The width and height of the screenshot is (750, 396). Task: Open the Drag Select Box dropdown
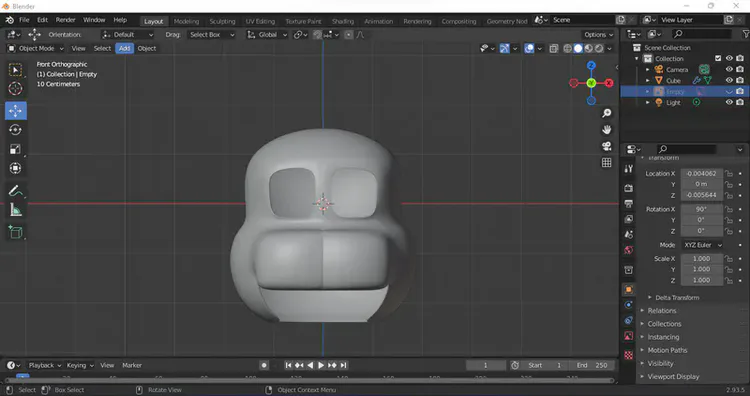[211, 34]
